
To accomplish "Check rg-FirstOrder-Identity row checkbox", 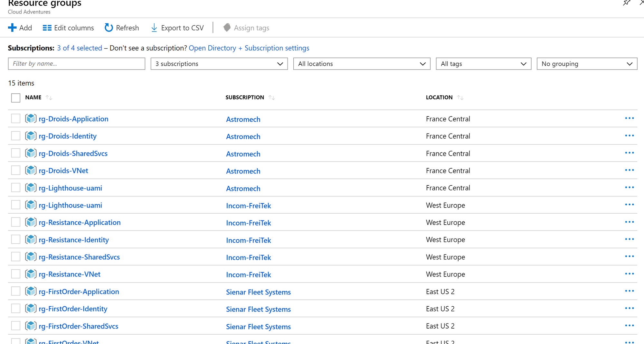I will tap(16, 308).
